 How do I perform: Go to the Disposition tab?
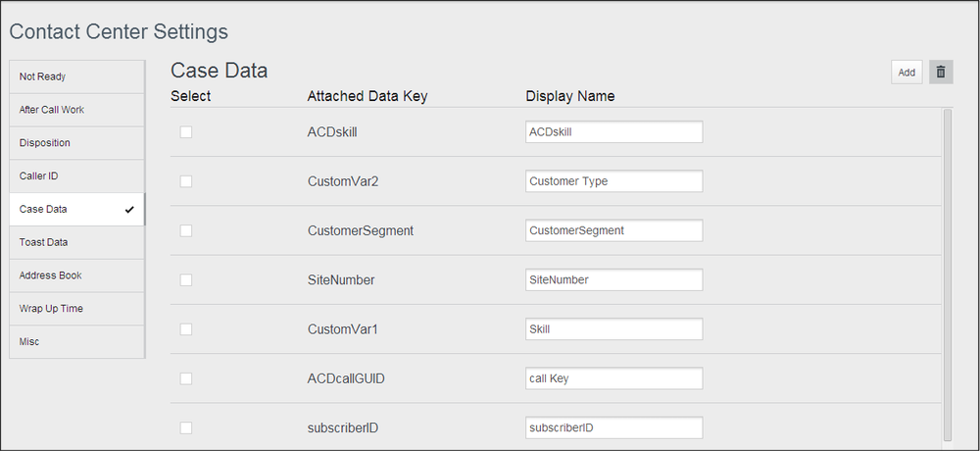pos(76,143)
